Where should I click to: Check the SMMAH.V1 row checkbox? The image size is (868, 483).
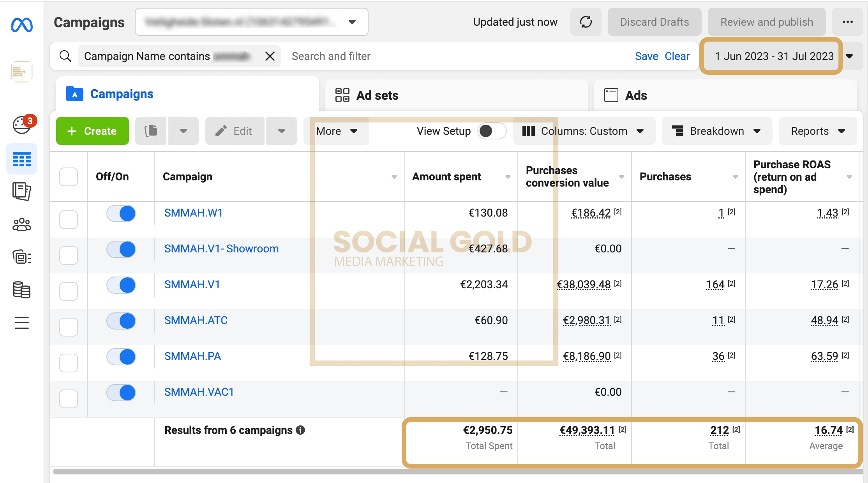(69, 291)
